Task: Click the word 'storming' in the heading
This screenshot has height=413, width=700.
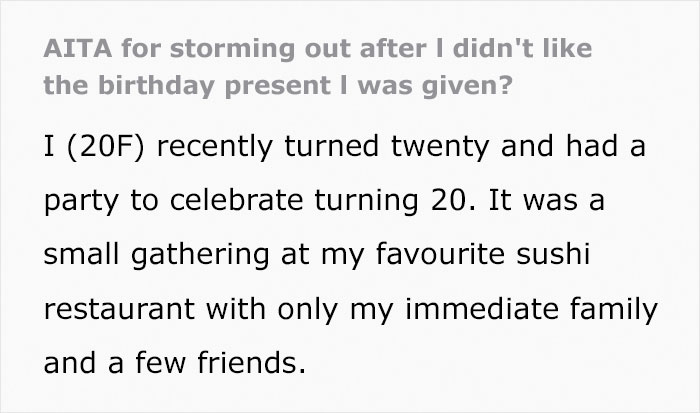Action: pos(232,49)
